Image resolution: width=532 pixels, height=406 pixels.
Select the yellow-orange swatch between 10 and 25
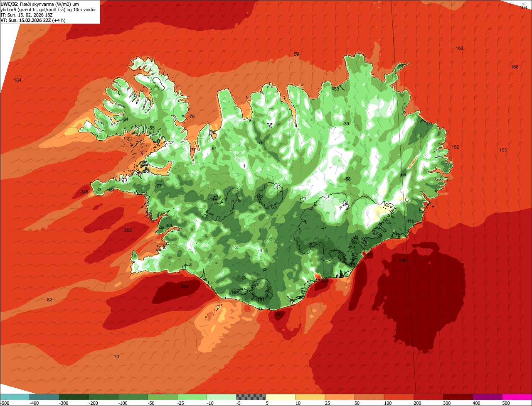pyautogui.click(x=310, y=397)
